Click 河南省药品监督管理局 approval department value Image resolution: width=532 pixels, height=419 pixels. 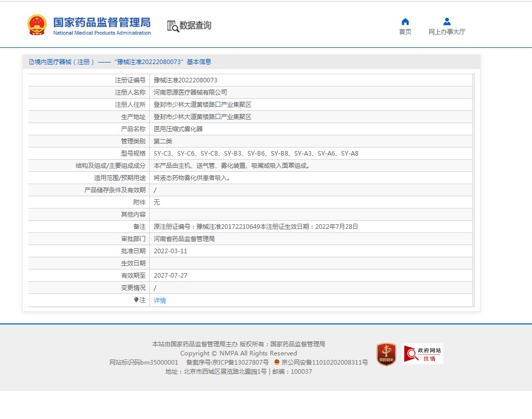coord(184,239)
